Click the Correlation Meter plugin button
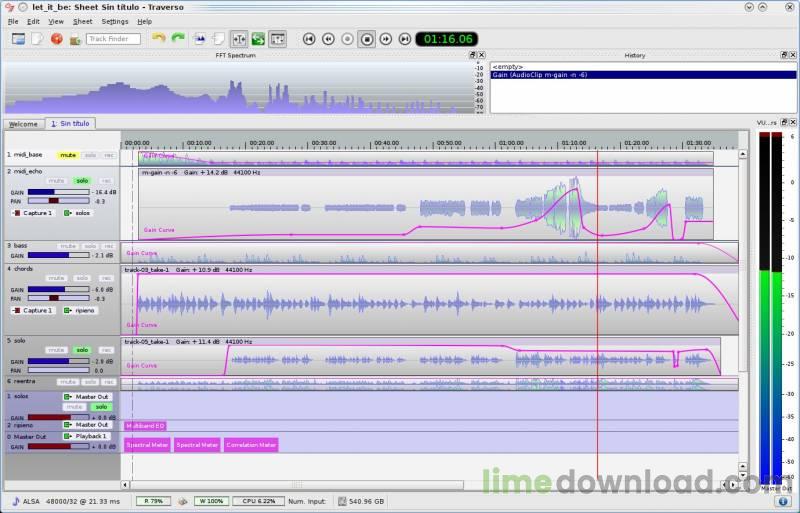This screenshot has width=800, height=513. pos(251,445)
